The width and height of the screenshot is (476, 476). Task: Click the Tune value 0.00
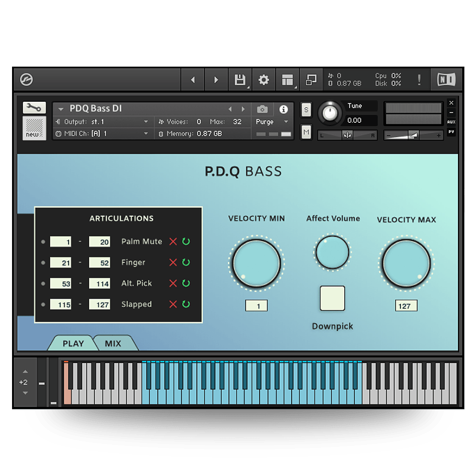[x=355, y=120]
